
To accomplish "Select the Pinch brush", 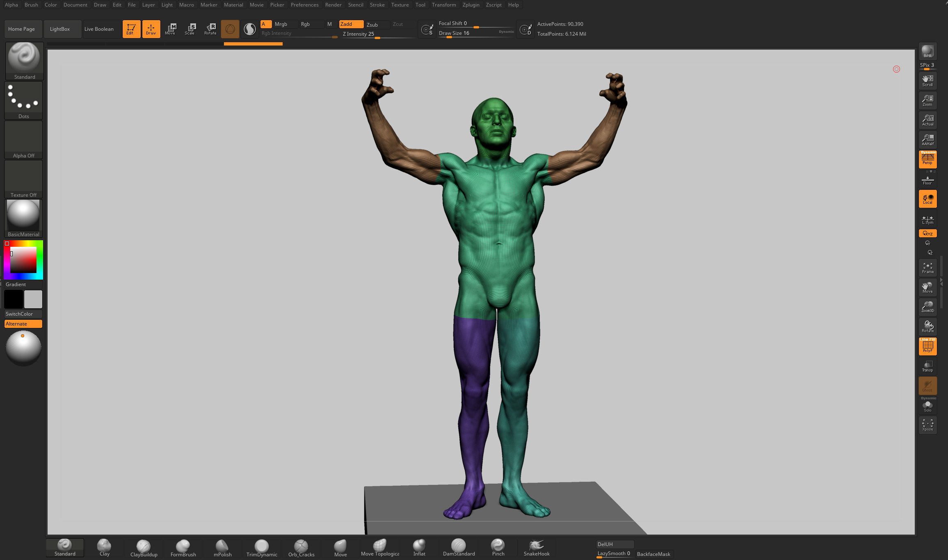I will [x=498, y=548].
